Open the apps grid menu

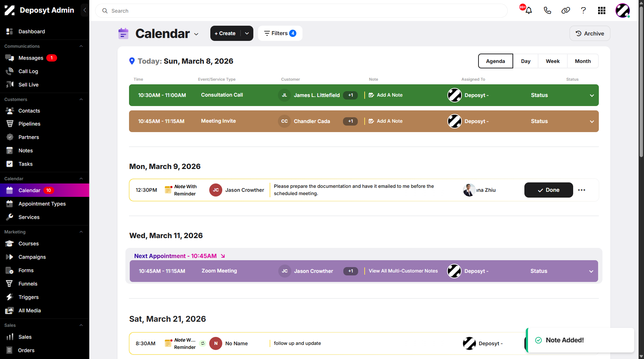602,10
